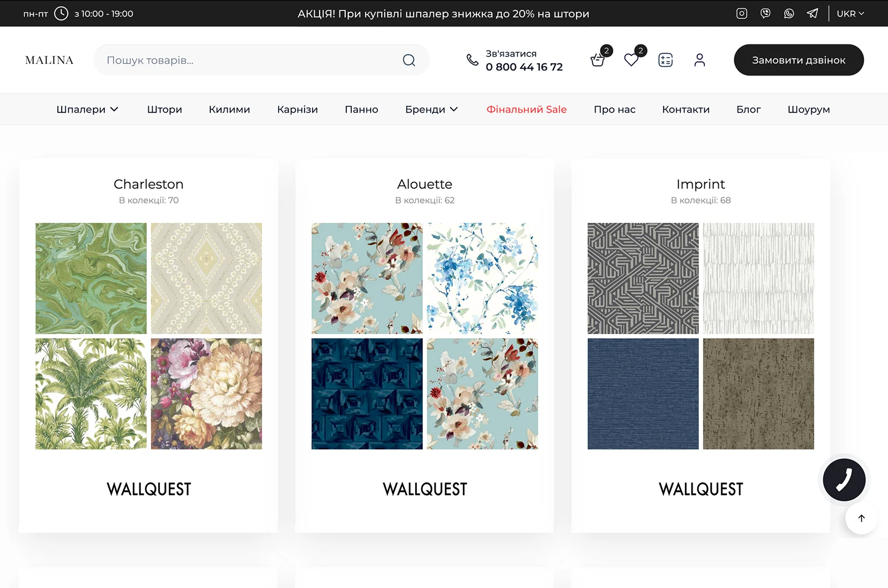Click the blue blossom branch Alouette swatch
Viewport: 888px width, 588px height.
point(482,278)
